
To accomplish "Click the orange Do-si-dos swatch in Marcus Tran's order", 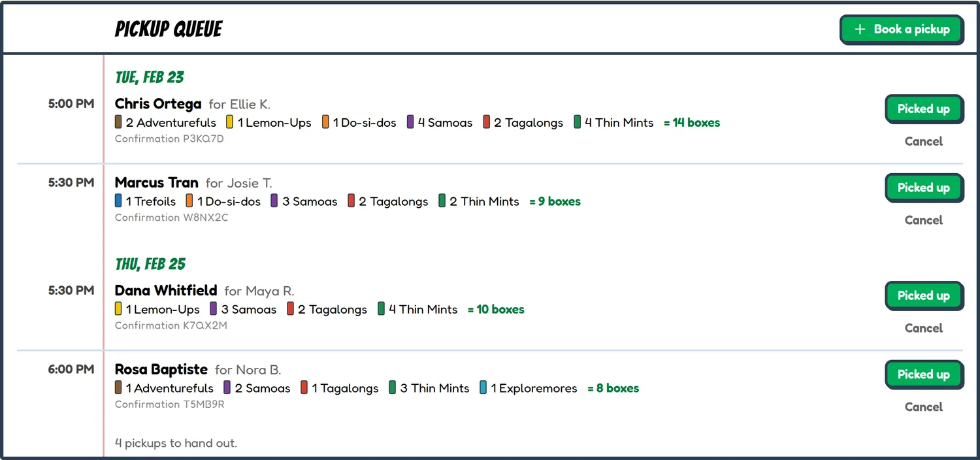I will point(189,201).
